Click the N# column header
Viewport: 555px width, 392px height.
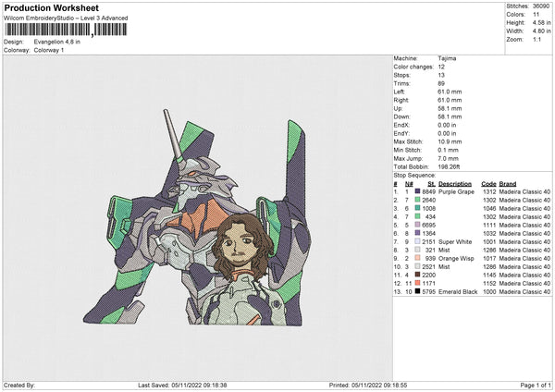pos(409,184)
